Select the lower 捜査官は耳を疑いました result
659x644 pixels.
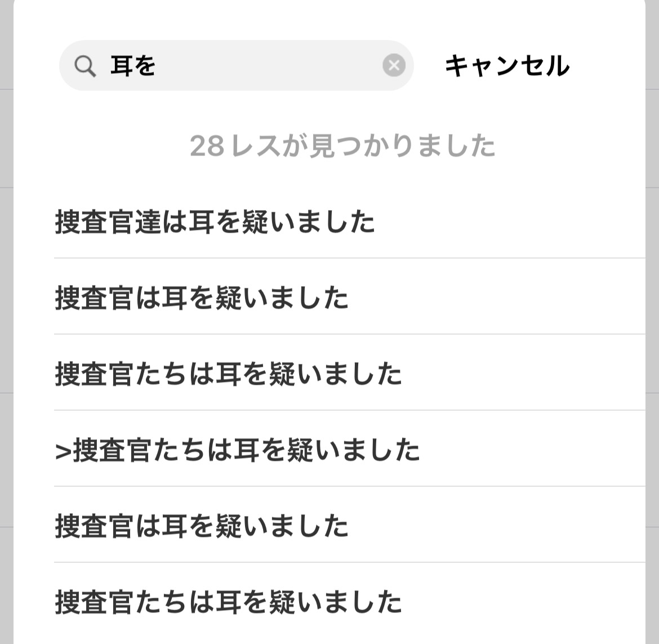coord(202,526)
